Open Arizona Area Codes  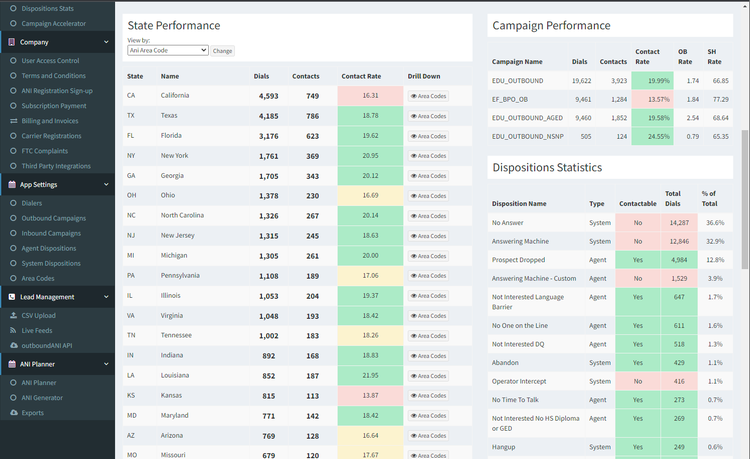point(429,436)
